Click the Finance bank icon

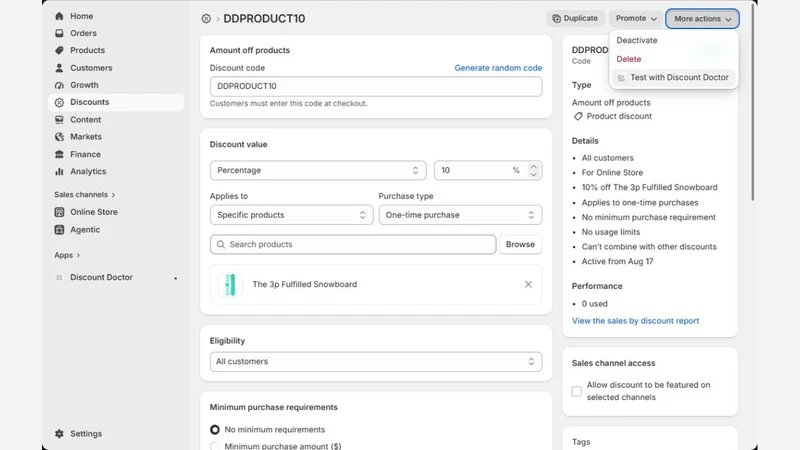[59, 154]
